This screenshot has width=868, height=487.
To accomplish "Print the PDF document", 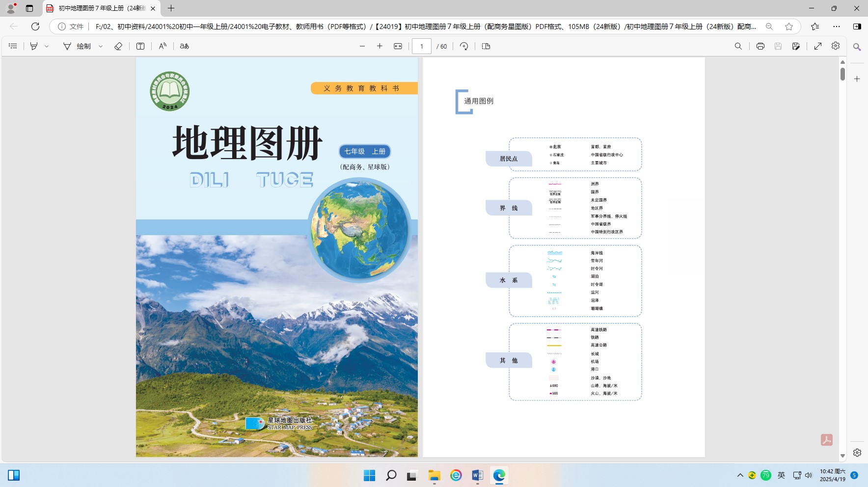I will tap(760, 46).
